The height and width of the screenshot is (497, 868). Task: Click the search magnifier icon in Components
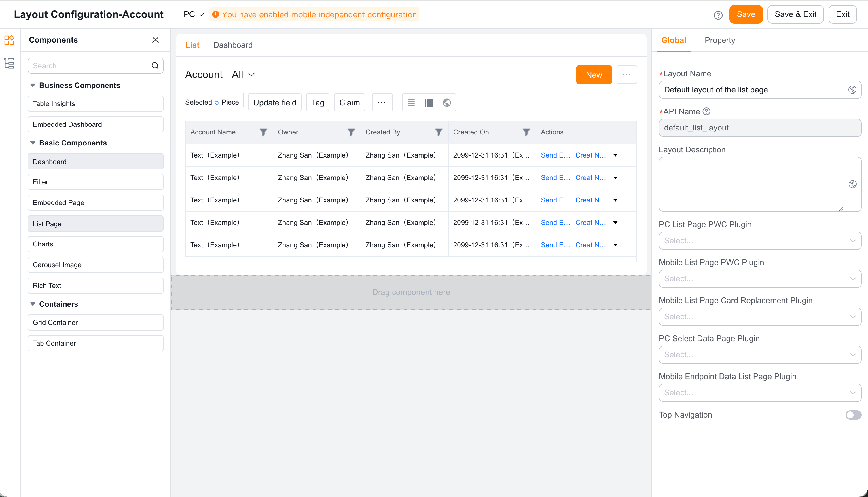[155, 66]
